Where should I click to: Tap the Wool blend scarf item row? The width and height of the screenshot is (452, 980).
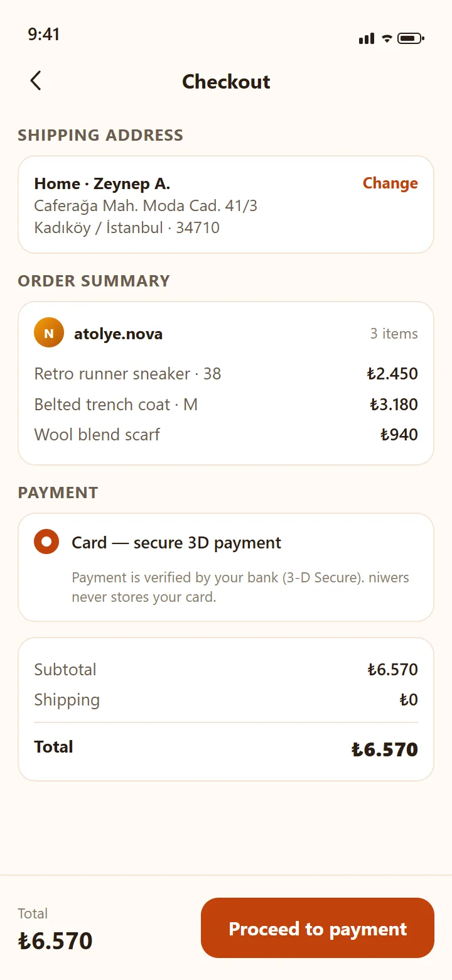tap(226, 435)
